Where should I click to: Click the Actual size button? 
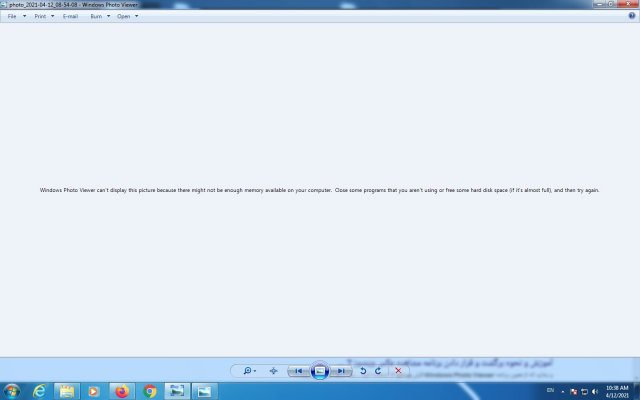pos(273,371)
